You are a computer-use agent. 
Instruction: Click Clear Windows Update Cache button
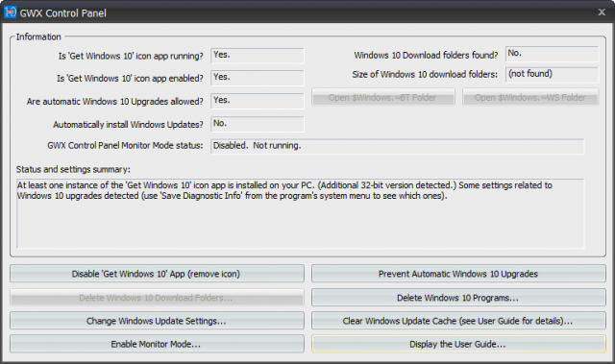point(458,321)
